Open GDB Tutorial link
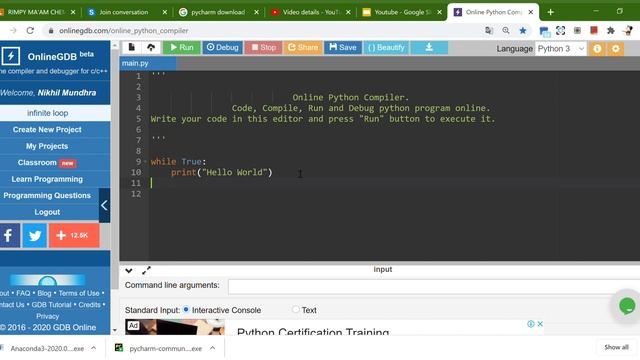This screenshot has height=360, width=640. pyautogui.click(x=51, y=304)
